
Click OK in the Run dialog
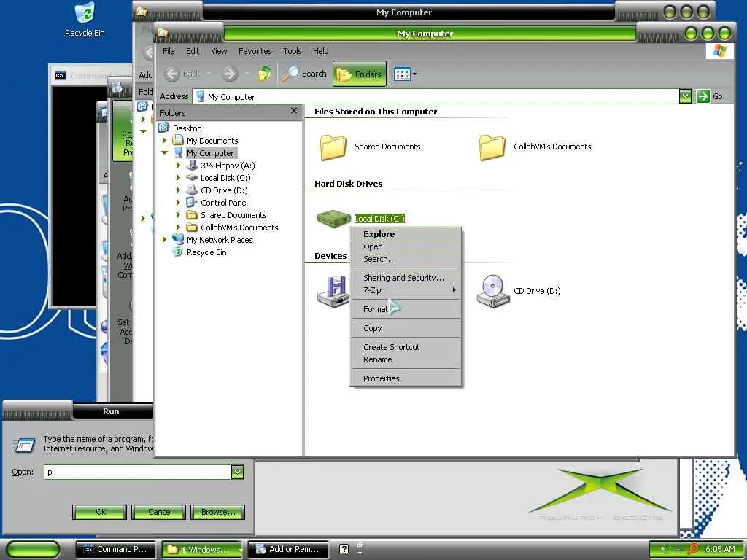99,512
